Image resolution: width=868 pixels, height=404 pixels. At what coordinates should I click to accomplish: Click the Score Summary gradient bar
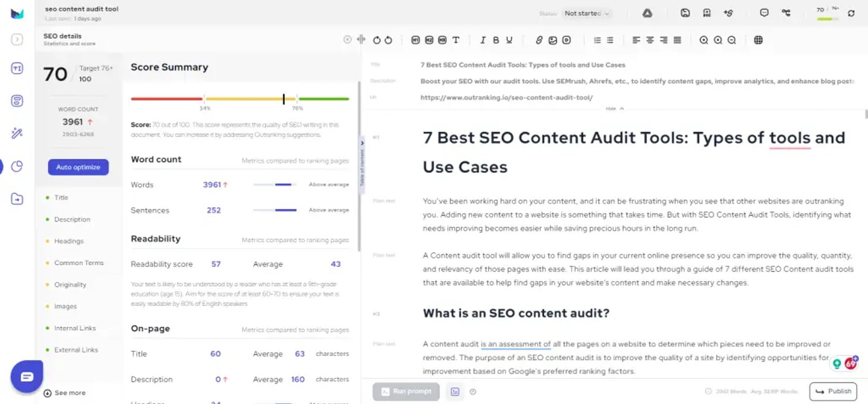point(240,99)
